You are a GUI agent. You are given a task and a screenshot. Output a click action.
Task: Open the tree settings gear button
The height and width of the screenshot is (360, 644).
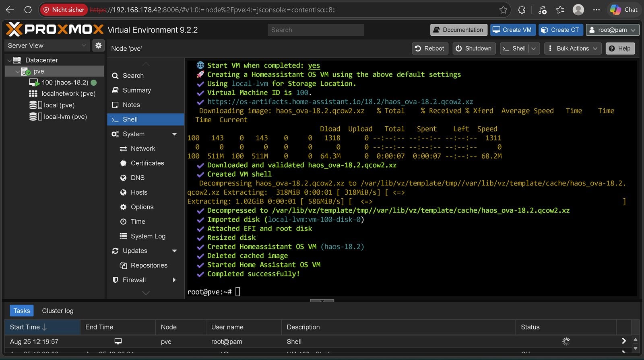point(98,45)
